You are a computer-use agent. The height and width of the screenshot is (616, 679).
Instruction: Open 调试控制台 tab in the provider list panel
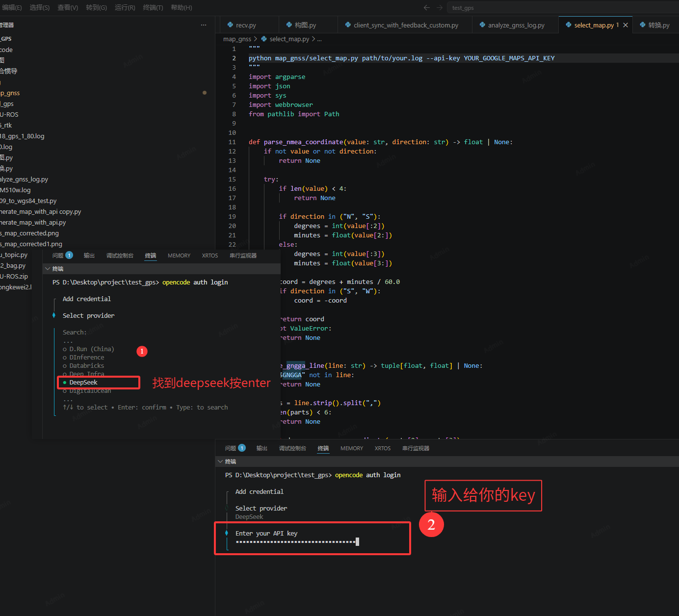pyautogui.click(x=120, y=256)
